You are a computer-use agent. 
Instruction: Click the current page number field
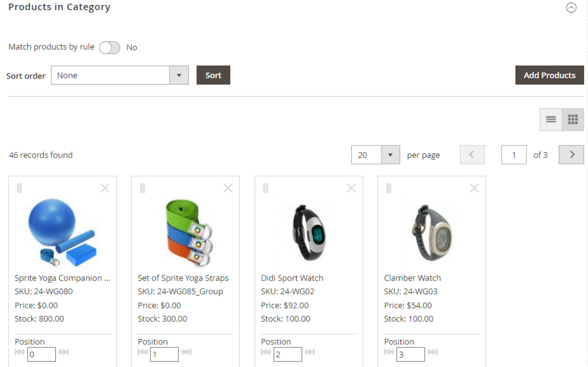pos(514,155)
